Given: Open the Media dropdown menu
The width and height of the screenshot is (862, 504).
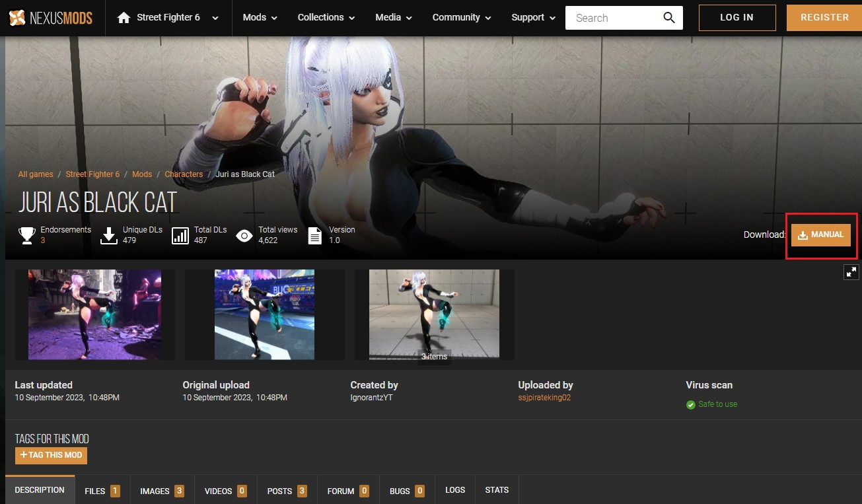Looking at the screenshot, I should [x=394, y=18].
